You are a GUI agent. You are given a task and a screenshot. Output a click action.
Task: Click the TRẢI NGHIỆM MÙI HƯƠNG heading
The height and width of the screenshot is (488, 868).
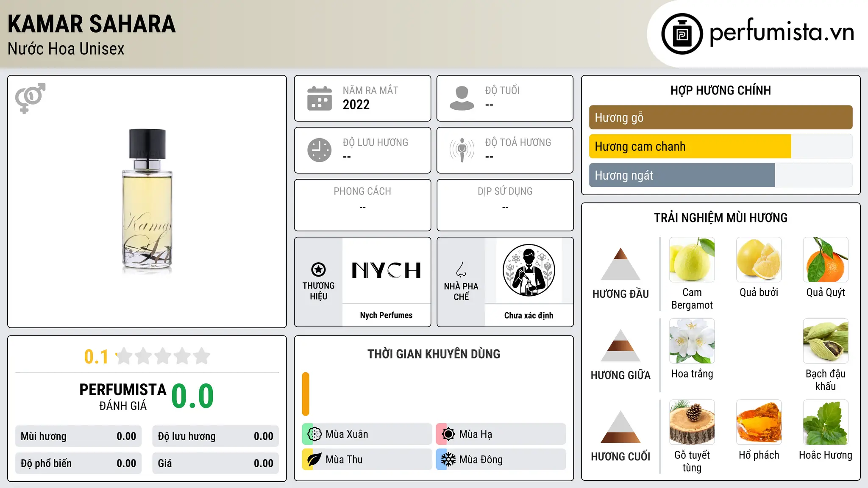pyautogui.click(x=721, y=218)
